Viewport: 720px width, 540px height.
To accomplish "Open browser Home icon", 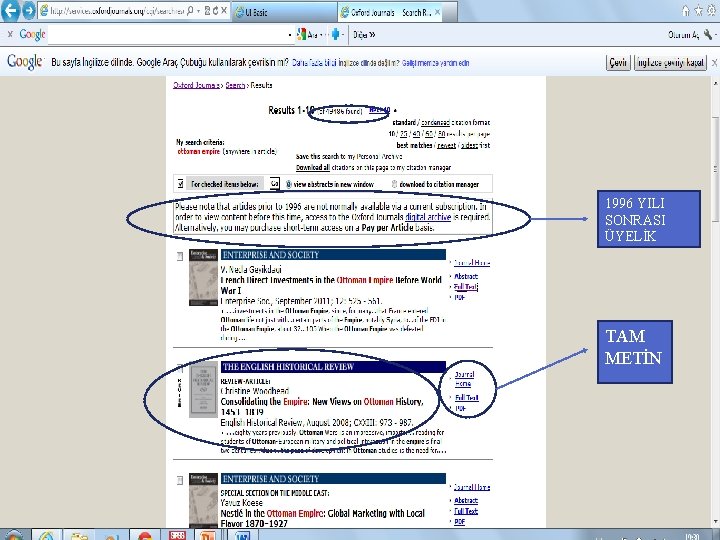I will click(686, 11).
